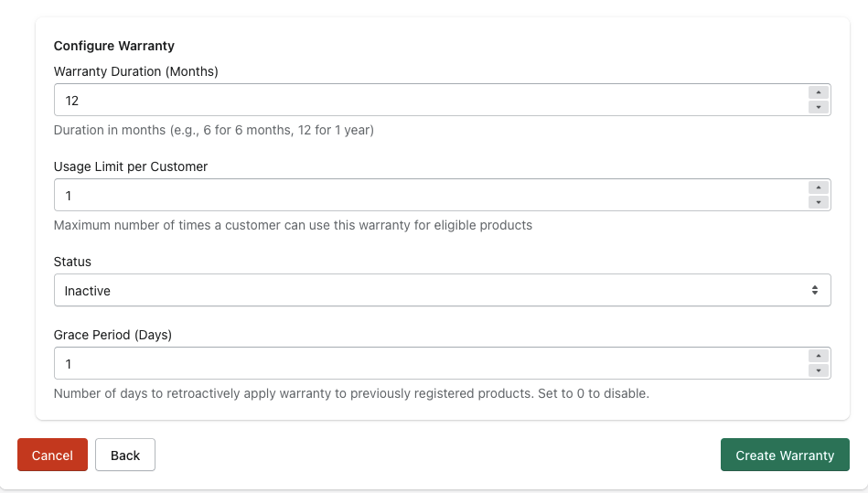Click the Warranty Duration (Months) label
This screenshot has height=493, width=868.
[x=135, y=71]
